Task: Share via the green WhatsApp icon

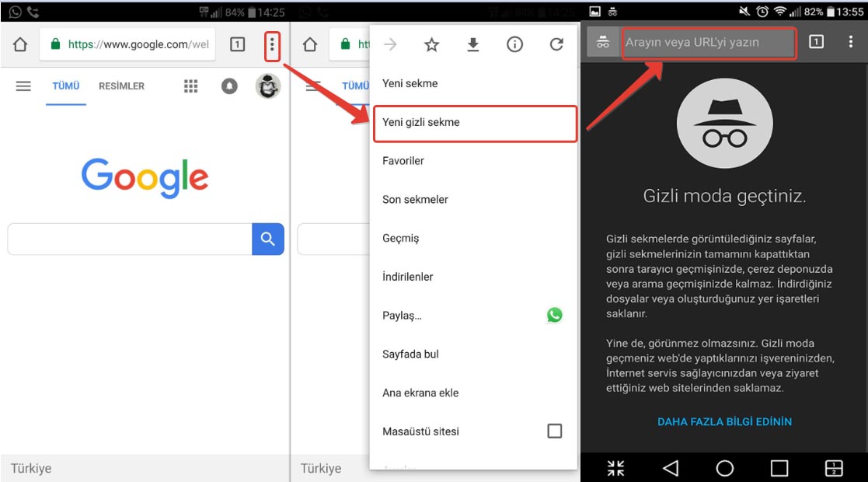Action: tap(554, 315)
